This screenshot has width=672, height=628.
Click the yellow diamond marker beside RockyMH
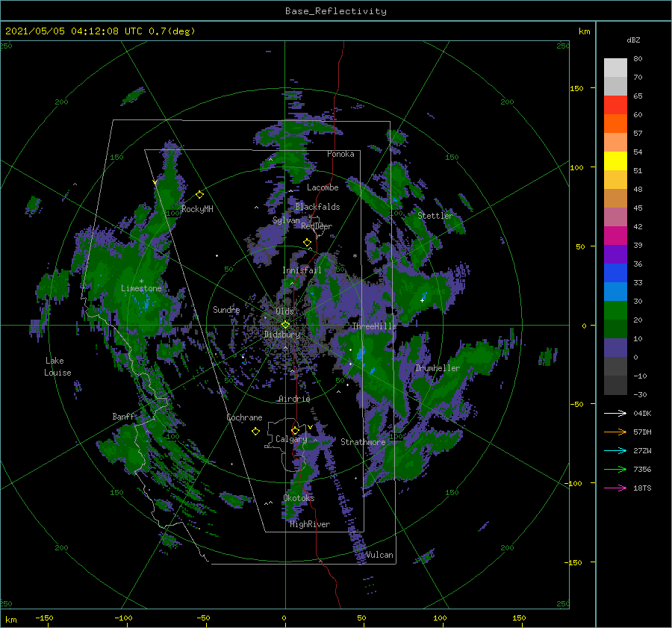pos(199,195)
